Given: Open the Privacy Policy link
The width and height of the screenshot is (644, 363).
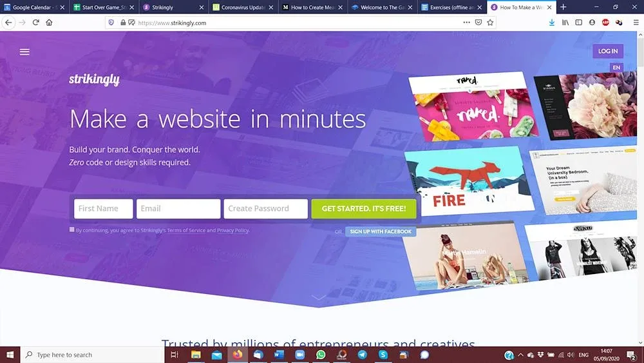Looking at the screenshot, I should click(233, 230).
